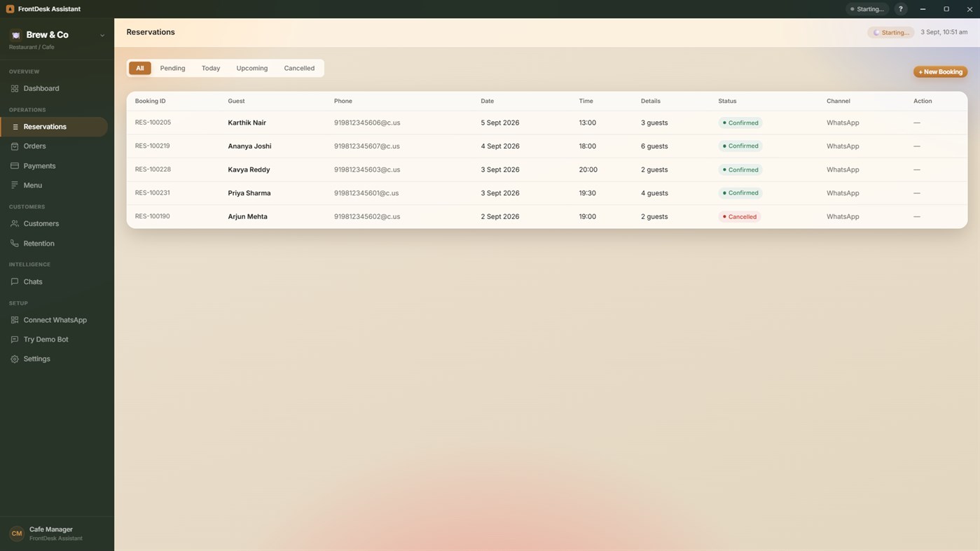Click the CM avatar for Cafe Manager

17,533
